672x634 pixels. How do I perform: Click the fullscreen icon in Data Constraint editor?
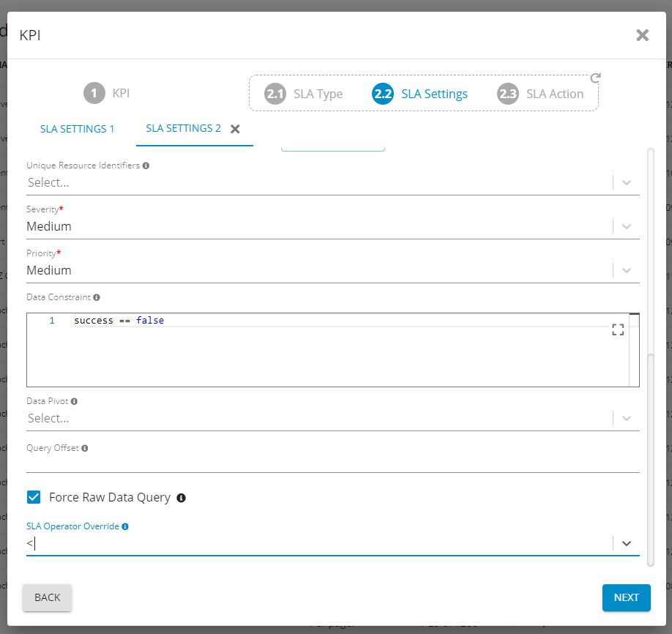(x=618, y=329)
